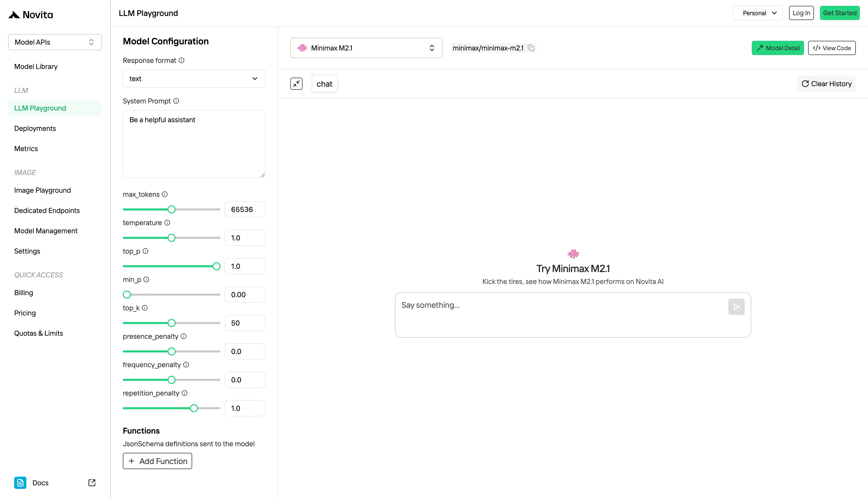Click Clear History

coord(826,84)
